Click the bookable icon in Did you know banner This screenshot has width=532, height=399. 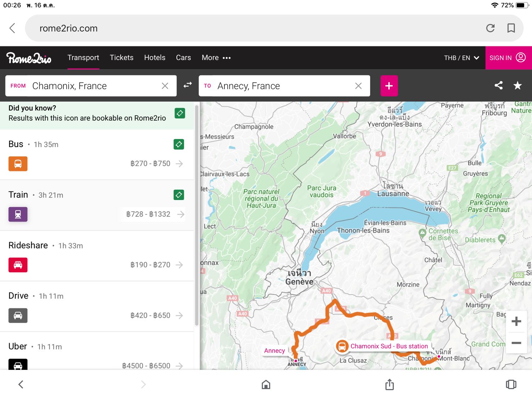[x=180, y=113]
